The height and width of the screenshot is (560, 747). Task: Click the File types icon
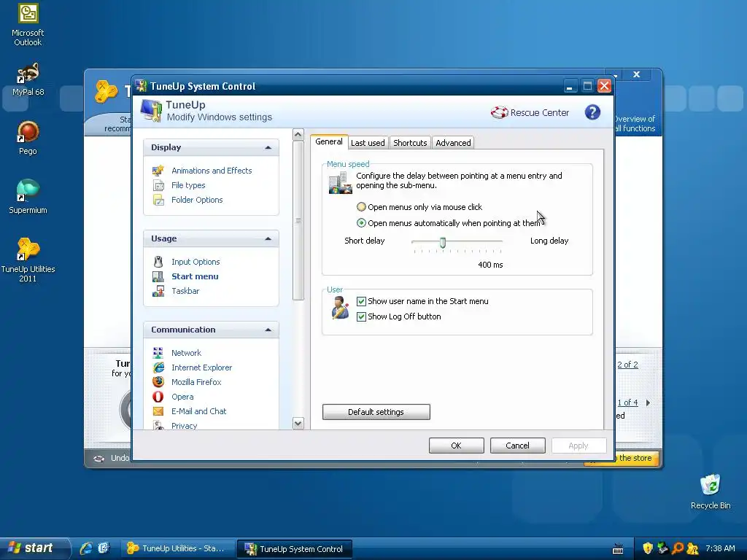pos(158,185)
